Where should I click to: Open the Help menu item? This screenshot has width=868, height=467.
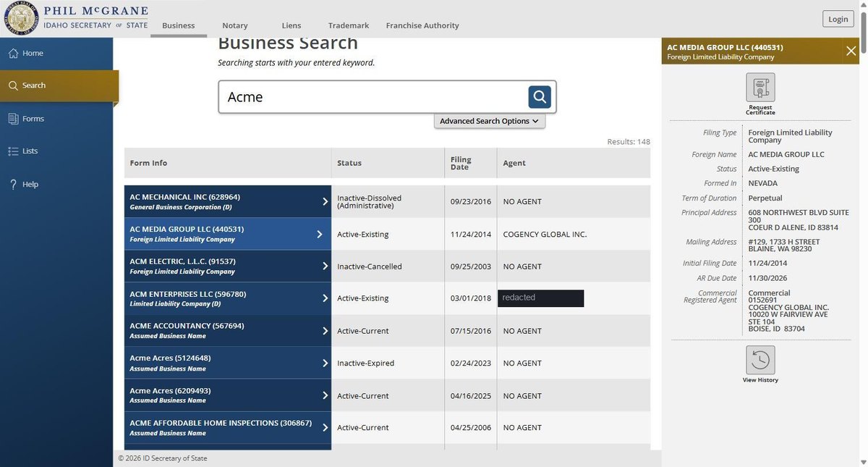point(56,185)
